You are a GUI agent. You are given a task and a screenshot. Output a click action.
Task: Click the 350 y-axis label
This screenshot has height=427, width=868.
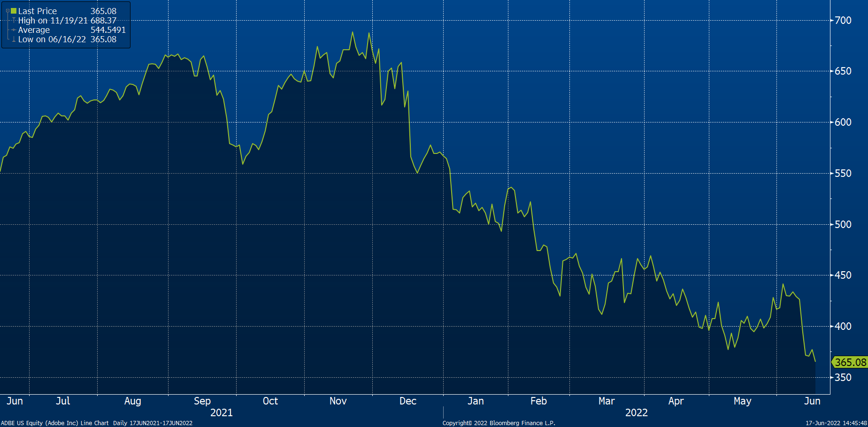(x=843, y=377)
